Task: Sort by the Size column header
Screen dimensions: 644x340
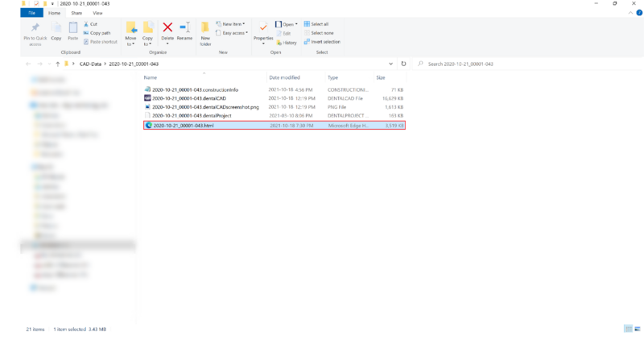Action: click(381, 77)
